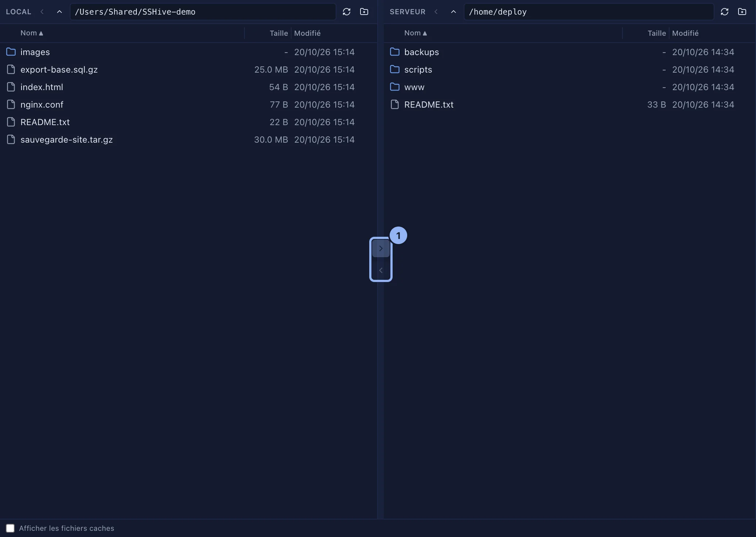Screen dimensions: 756x537
Task: Refresh the server file listing
Action: [725, 12]
